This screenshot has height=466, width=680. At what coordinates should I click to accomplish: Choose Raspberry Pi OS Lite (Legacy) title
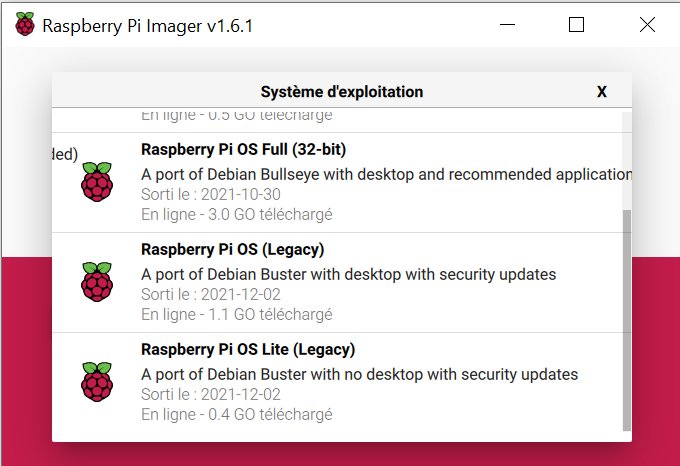[248, 349]
